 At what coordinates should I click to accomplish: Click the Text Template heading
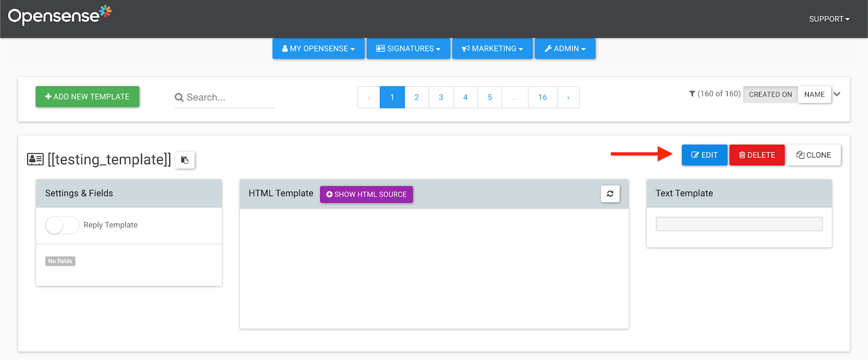(x=684, y=194)
